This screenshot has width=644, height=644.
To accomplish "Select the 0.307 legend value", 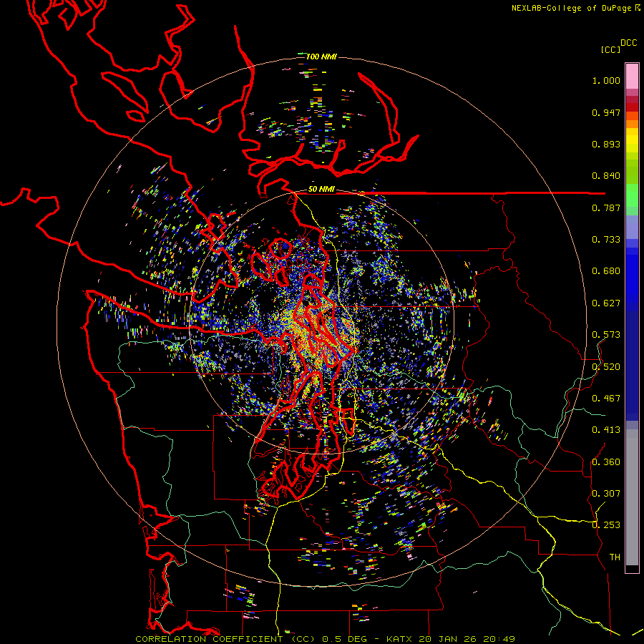I will point(606,494).
